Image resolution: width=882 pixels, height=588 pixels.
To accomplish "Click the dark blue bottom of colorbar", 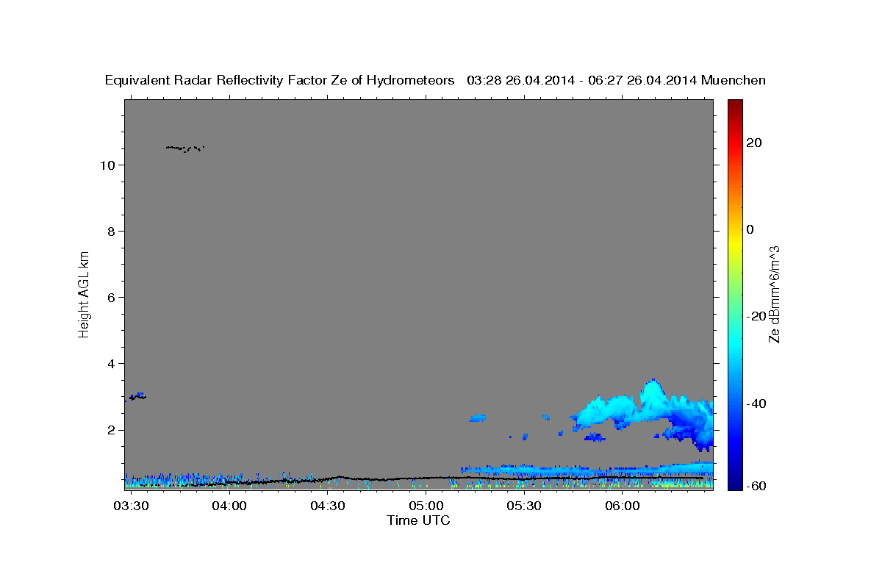I will 734,483.
